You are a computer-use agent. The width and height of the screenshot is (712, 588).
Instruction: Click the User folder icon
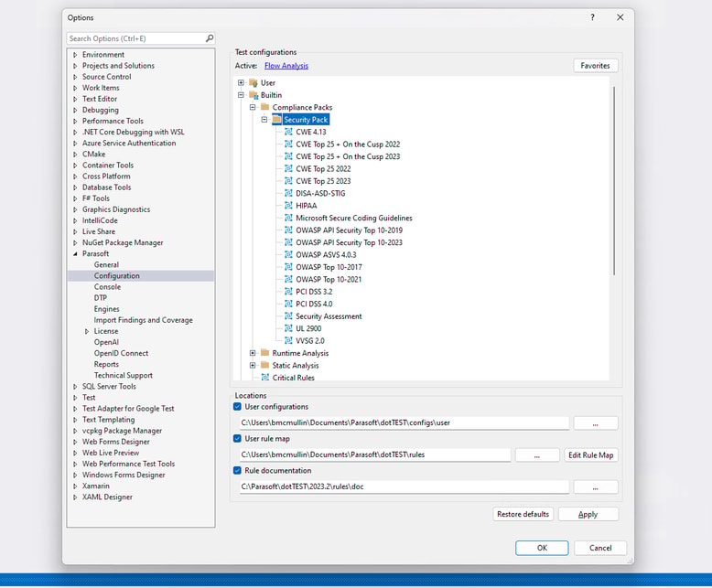[x=254, y=83]
